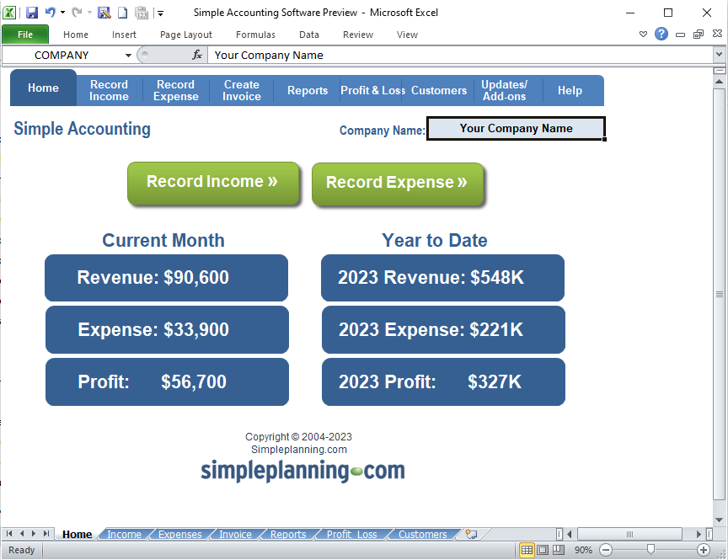Open the View ribbon tab
The width and height of the screenshot is (728, 560).
click(407, 35)
